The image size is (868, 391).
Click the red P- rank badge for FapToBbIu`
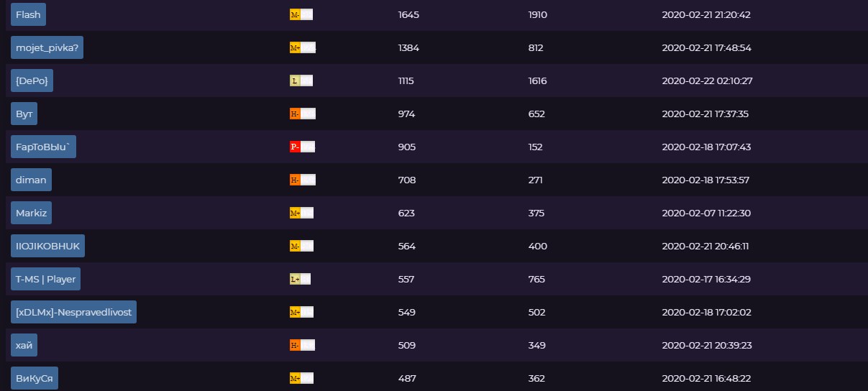[x=302, y=147]
